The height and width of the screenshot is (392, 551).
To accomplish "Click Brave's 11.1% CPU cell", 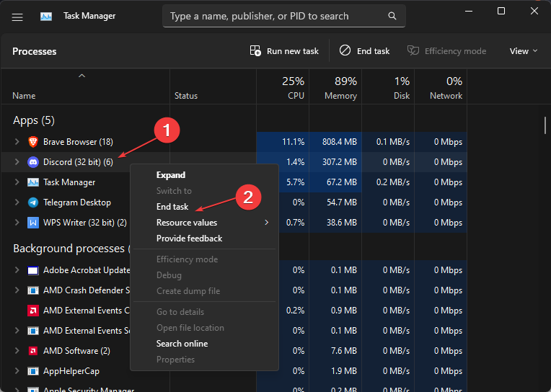I will (x=283, y=142).
